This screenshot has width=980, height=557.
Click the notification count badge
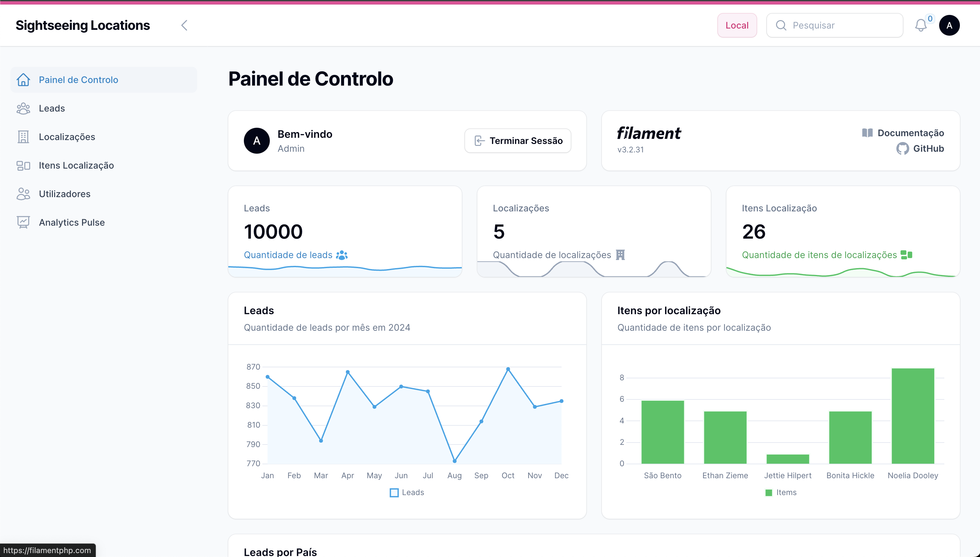[930, 18]
